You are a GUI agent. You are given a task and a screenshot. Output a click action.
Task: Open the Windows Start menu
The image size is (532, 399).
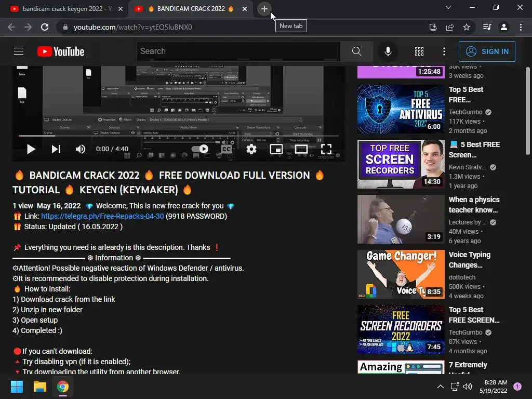tap(17, 387)
